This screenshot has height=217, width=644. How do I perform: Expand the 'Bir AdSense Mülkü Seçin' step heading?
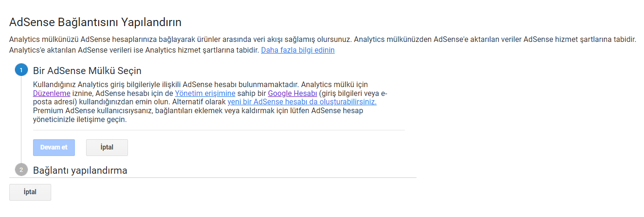87,71
